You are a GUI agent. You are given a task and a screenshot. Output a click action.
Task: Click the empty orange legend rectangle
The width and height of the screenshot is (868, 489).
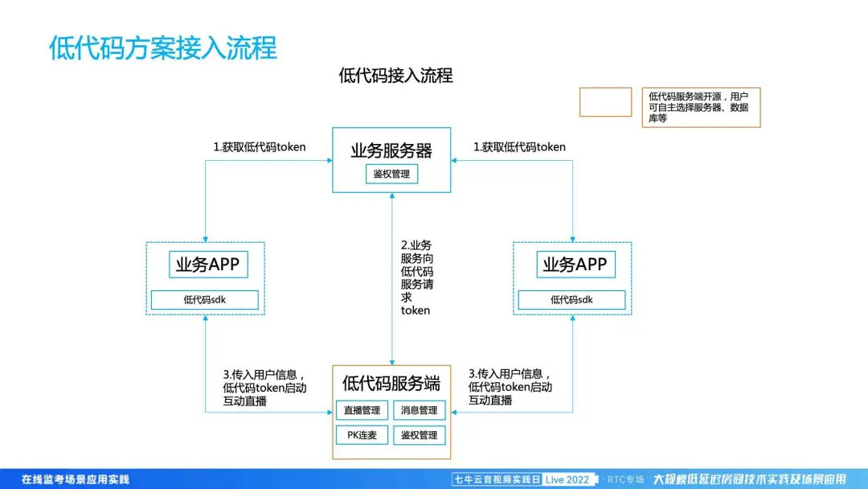pos(605,102)
